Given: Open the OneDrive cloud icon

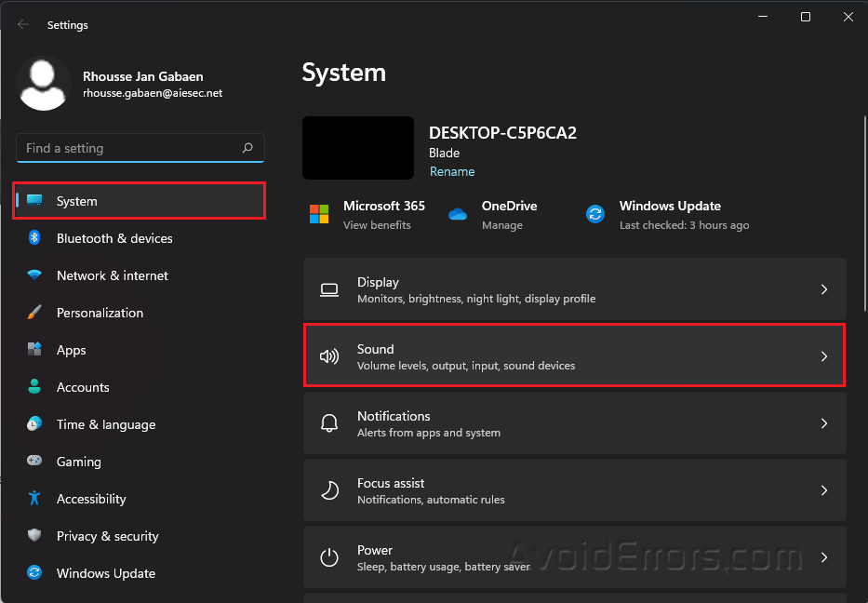Looking at the screenshot, I should [x=457, y=214].
